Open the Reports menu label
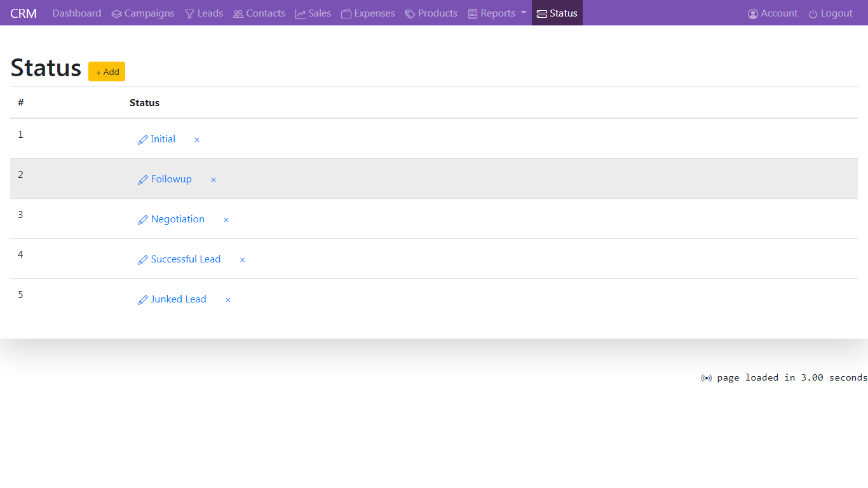This screenshot has height=488, width=868. (x=498, y=13)
